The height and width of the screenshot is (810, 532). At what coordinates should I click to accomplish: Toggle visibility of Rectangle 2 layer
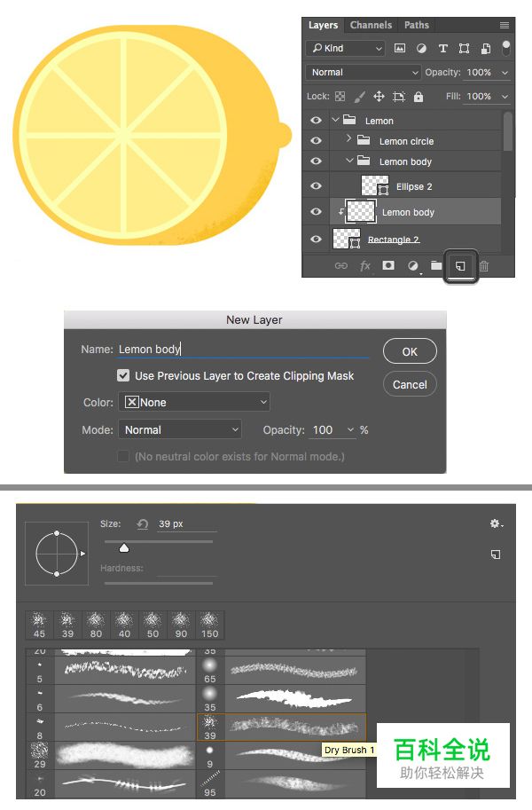tap(316, 239)
